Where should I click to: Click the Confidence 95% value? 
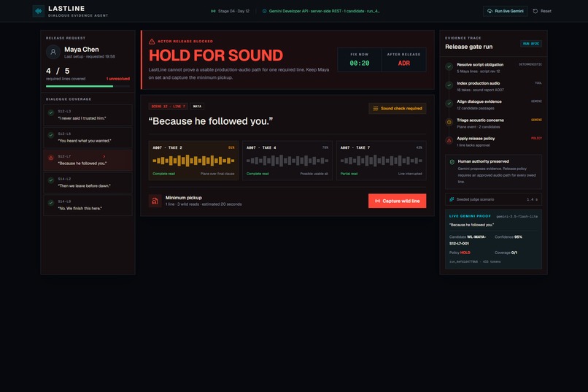pyautogui.click(x=518, y=237)
